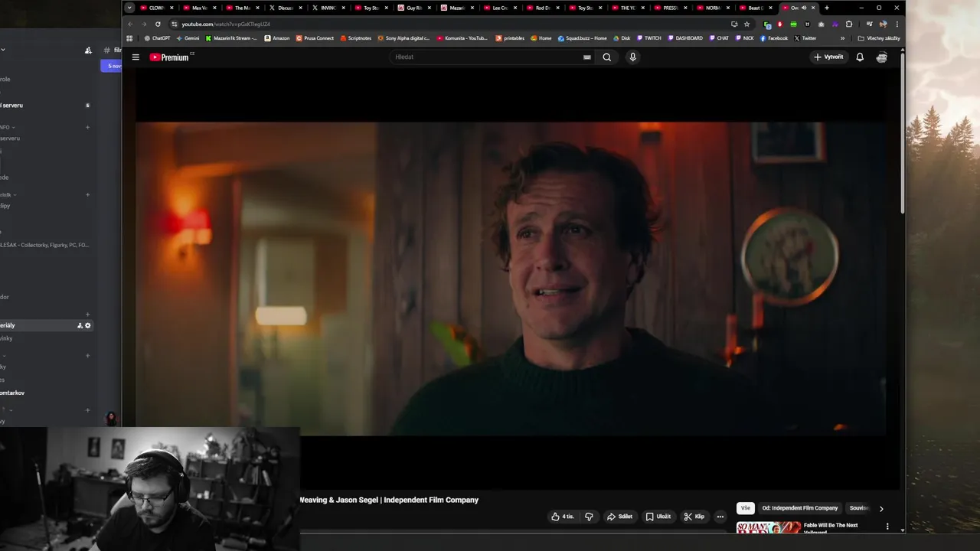This screenshot has width=980, height=551.
Task: Open the Scriptnotes bookmark
Action: coord(355,38)
